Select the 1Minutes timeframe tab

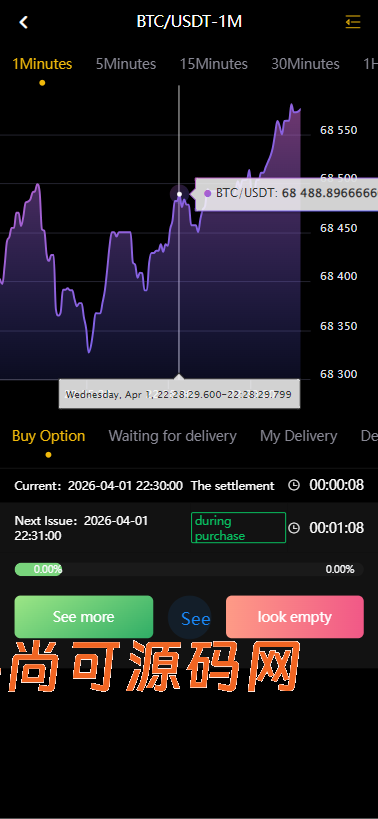pos(42,64)
